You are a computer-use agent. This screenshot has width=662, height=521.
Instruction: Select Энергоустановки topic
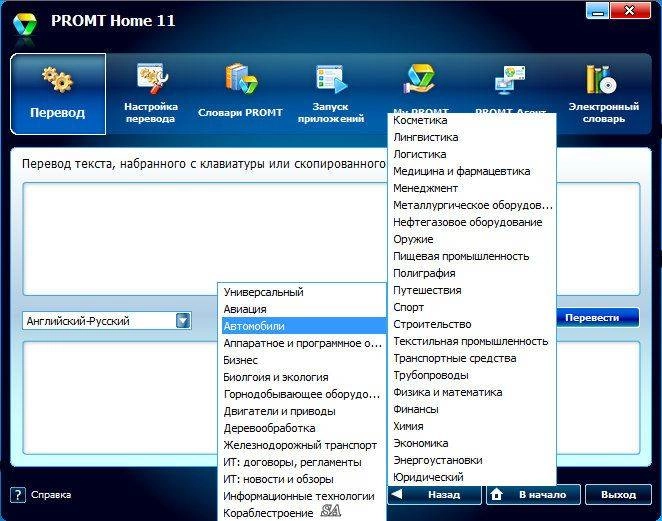pyautogui.click(x=472, y=460)
